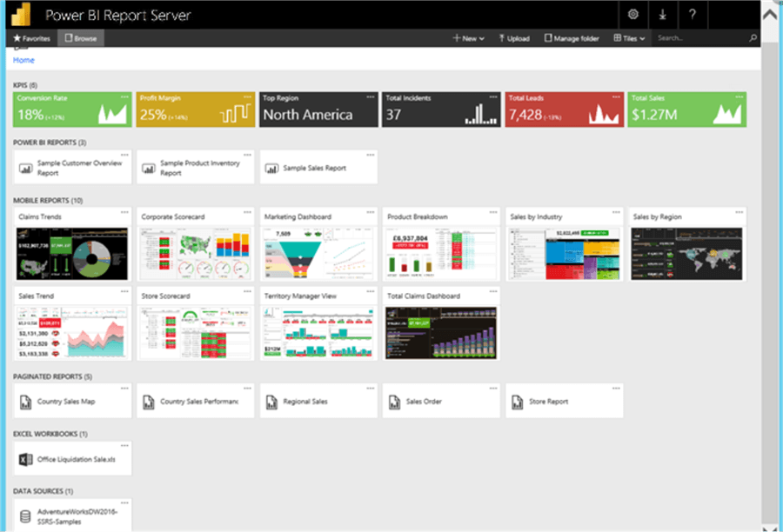Image resolution: width=783 pixels, height=532 pixels.
Task: Open the Total Claims Dashboard thumbnail
Action: point(441,333)
